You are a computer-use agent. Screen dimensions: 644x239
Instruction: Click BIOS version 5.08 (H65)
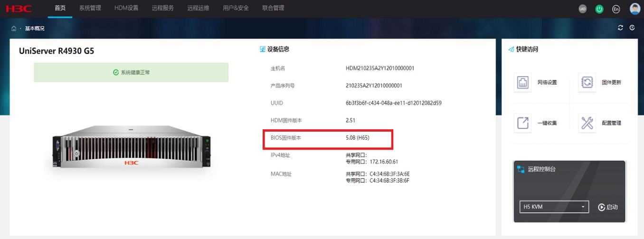point(358,138)
